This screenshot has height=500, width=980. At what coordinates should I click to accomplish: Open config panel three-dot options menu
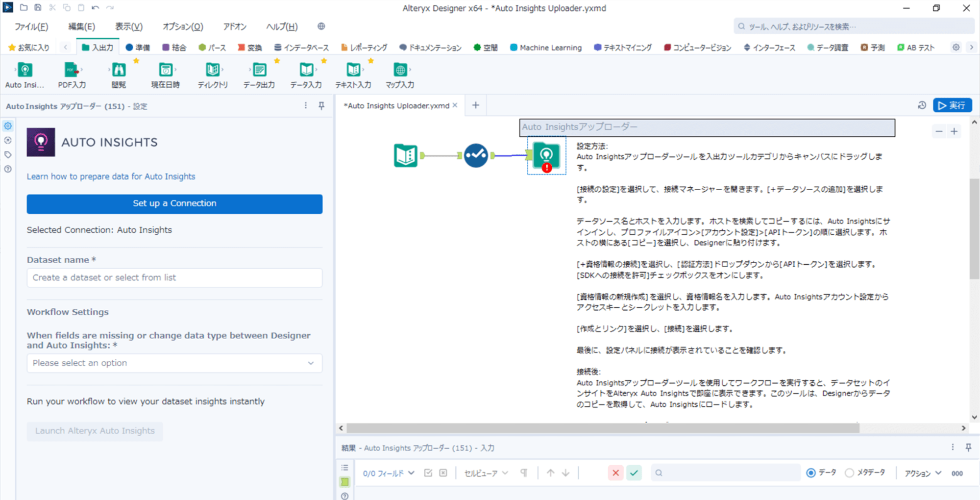tap(306, 105)
